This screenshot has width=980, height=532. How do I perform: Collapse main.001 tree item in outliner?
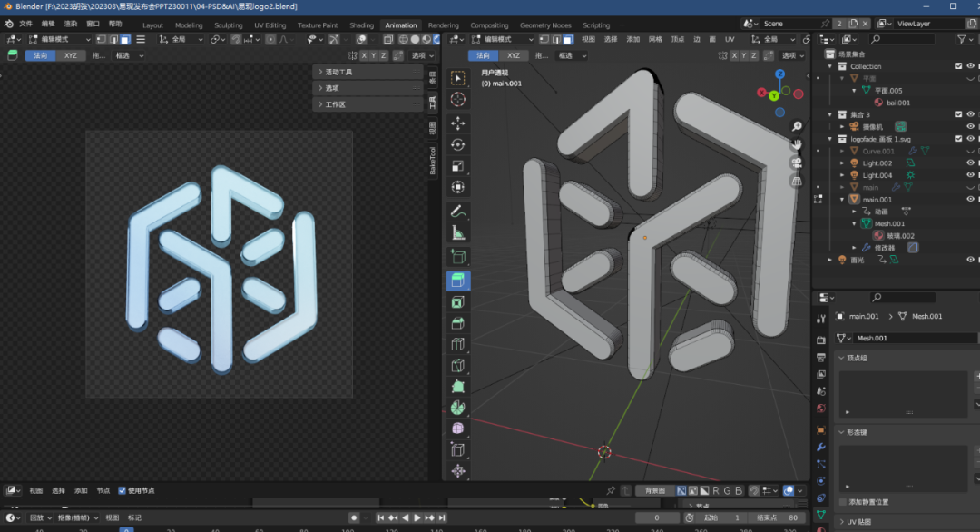coord(842,200)
